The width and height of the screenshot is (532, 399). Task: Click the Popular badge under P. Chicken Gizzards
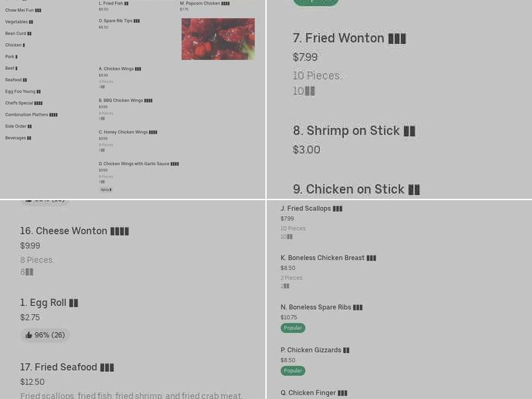pyautogui.click(x=293, y=370)
